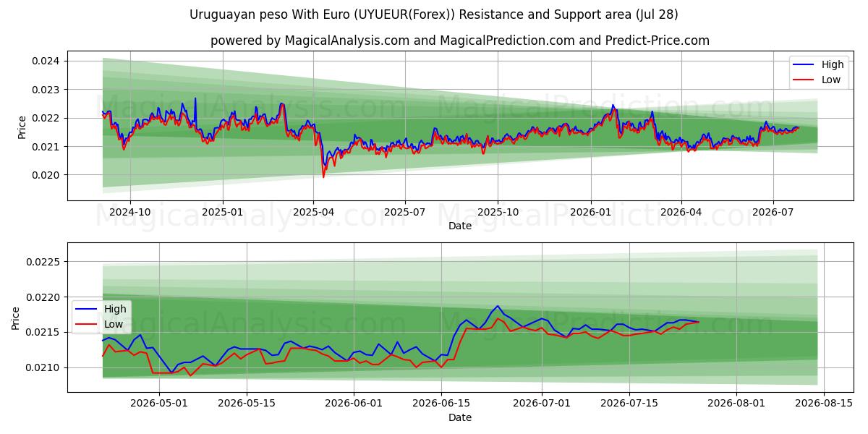This screenshot has width=868, height=434.
Task: Click the '2026-05-15' tick label on bottom chart
Action: click(247, 404)
